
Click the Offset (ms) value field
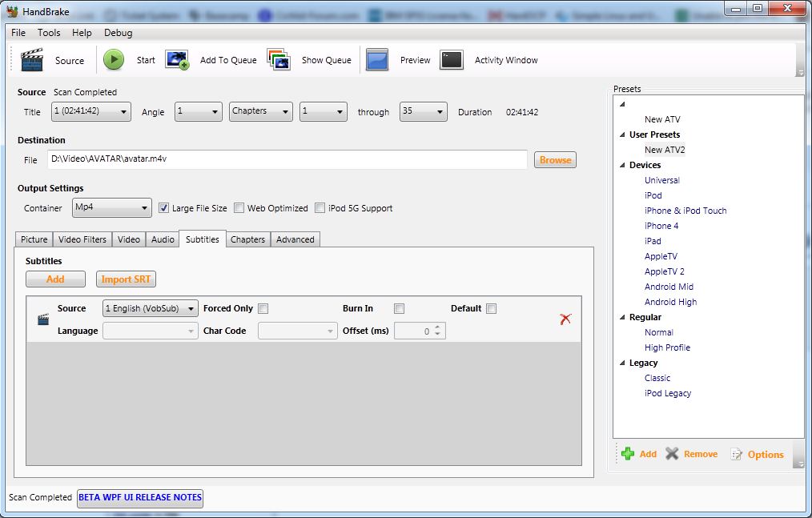413,331
